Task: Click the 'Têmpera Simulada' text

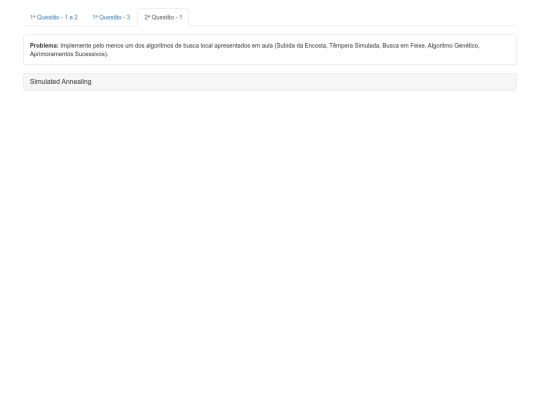Action: pyautogui.click(x=354, y=45)
